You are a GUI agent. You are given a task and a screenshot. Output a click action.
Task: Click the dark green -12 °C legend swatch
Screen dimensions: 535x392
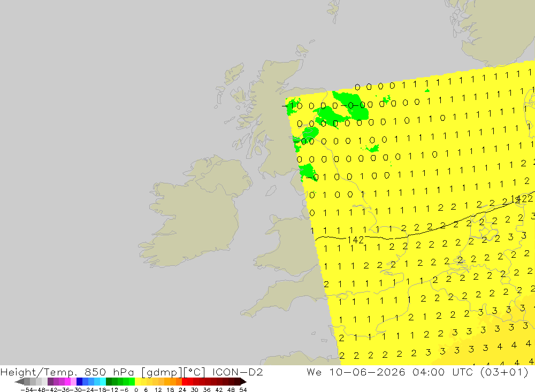coord(109,381)
